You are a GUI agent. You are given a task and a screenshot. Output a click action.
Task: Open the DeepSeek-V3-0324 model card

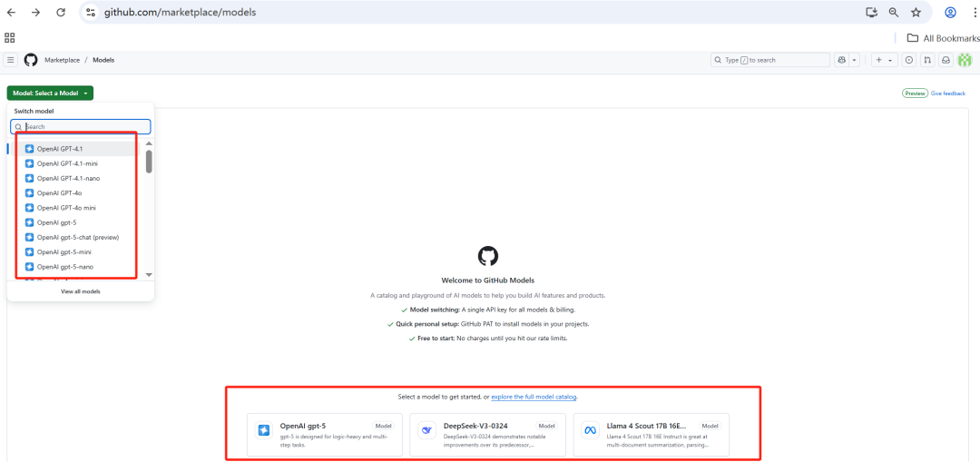488,434
